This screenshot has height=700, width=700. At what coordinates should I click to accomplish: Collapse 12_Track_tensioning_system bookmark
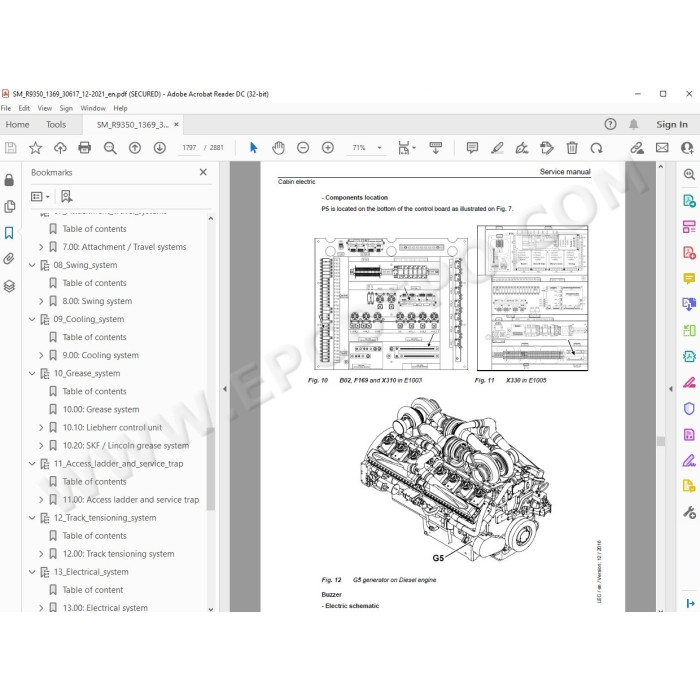tap(32, 518)
